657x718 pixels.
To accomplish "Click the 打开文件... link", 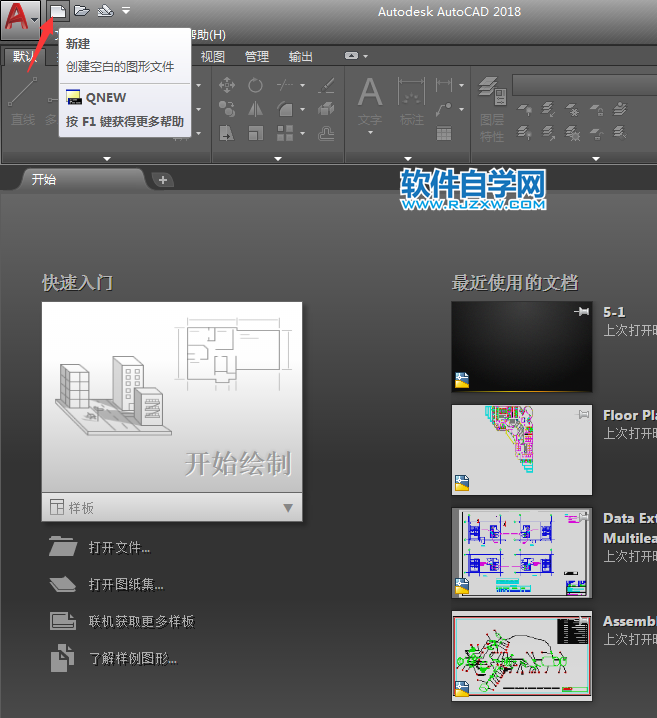I will tap(119, 548).
